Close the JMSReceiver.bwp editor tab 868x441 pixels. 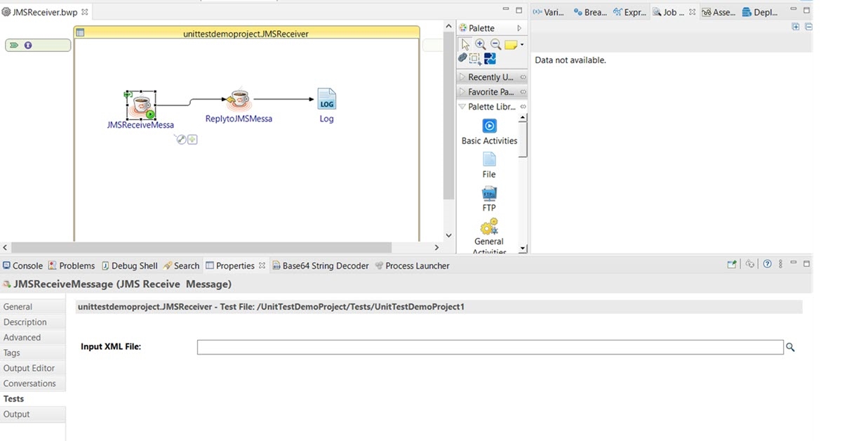pyautogui.click(x=85, y=12)
